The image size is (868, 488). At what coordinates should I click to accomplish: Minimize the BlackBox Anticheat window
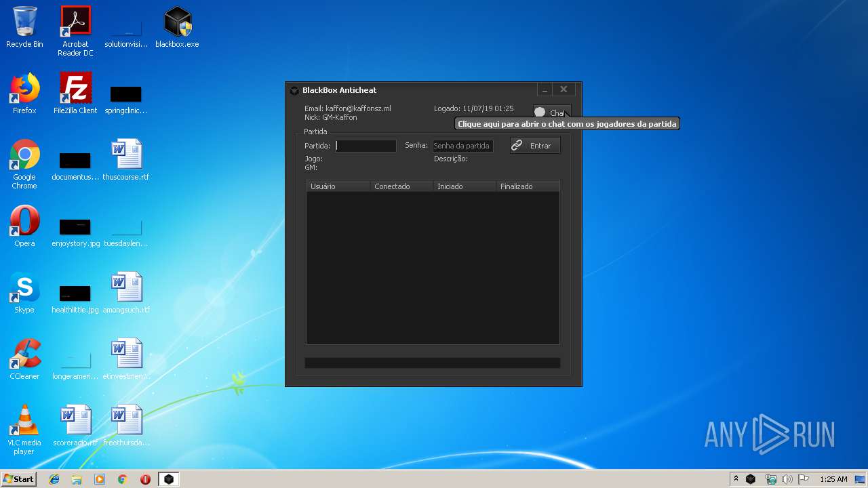pyautogui.click(x=545, y=89)
